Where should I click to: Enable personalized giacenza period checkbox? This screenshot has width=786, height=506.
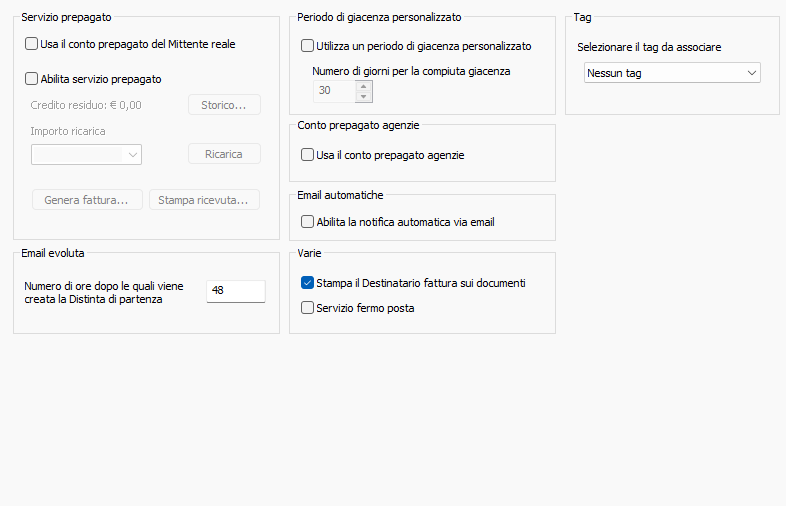pos(308,46)
